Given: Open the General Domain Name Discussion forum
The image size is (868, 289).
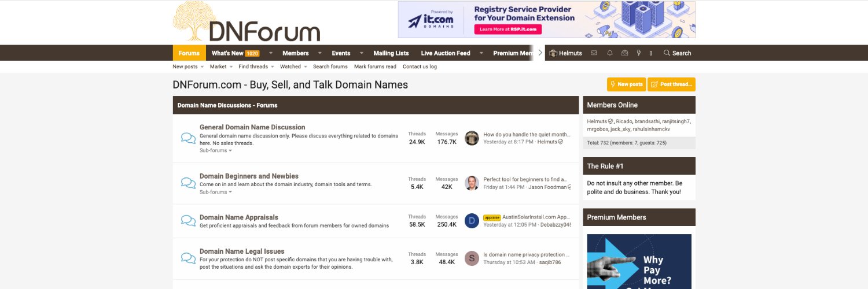Looking at the screenshot, I should pos(252,127).
